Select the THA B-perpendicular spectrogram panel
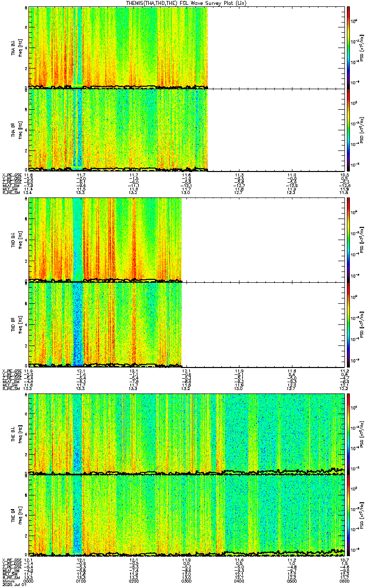The height and width of the screenshot is (588, 368). (x=186, y=48)
